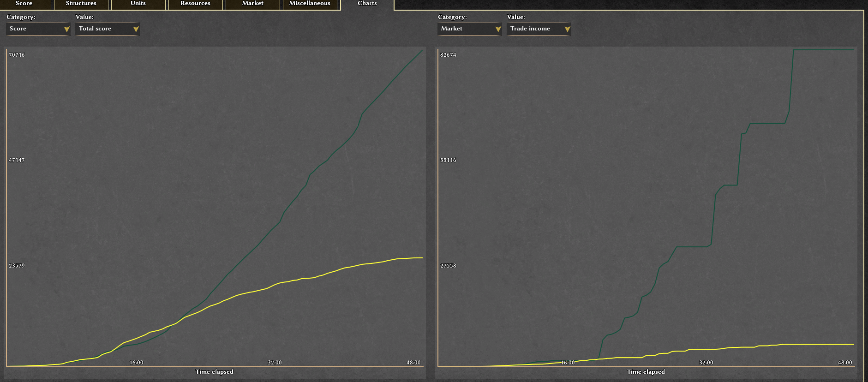Open the Market tab
The width and height of the screenshot is (868, 382).
point(252,4)
